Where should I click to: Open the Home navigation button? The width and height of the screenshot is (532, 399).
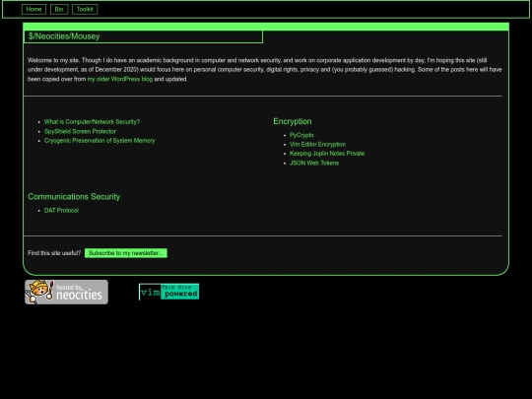click(x=33, y=9)
